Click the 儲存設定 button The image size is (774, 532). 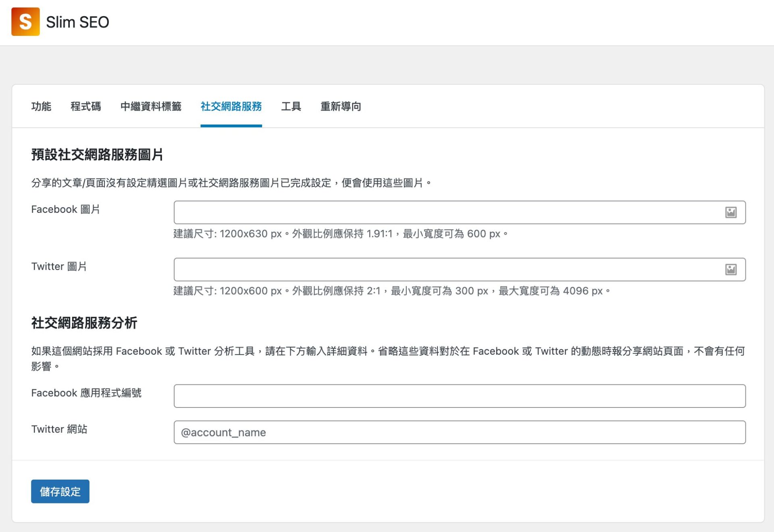60,491
